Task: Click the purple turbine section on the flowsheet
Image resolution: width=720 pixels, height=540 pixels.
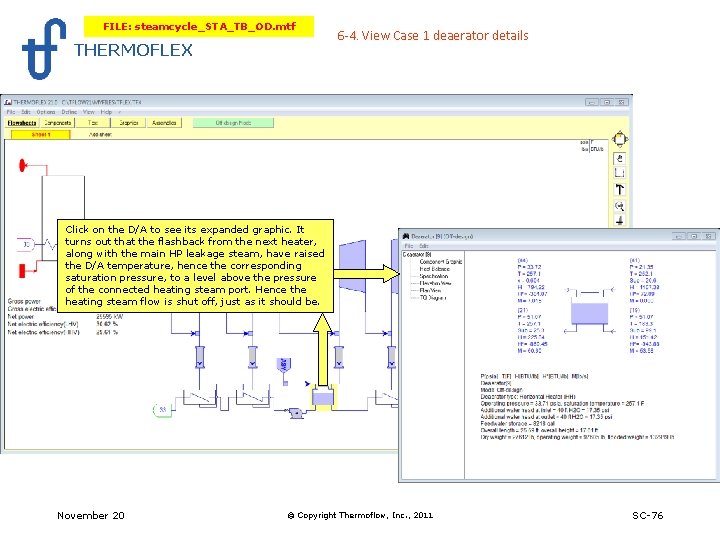Action: click(x=352, y=266)
